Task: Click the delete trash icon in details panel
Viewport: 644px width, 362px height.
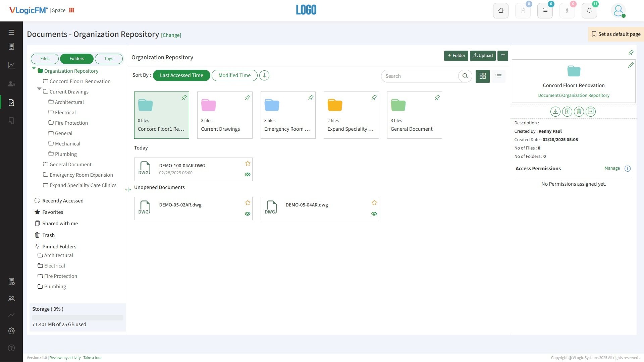Action: 579,112
